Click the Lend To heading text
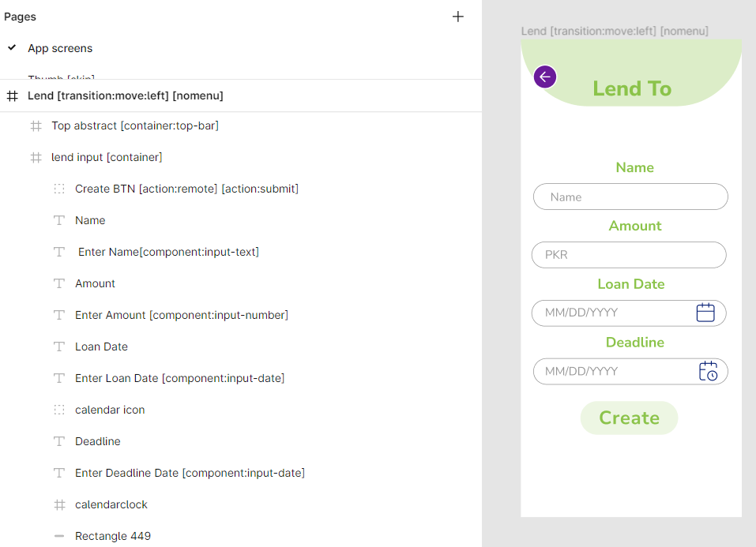This screenshot has width=756, height=547. [632, 88]
